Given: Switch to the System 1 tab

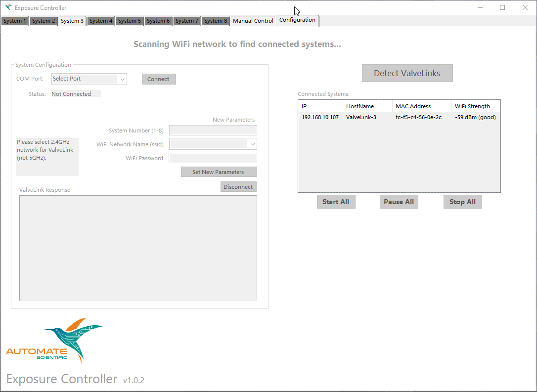Looking at the screenshot, I should pyautogui.click(x=14, y=21).
